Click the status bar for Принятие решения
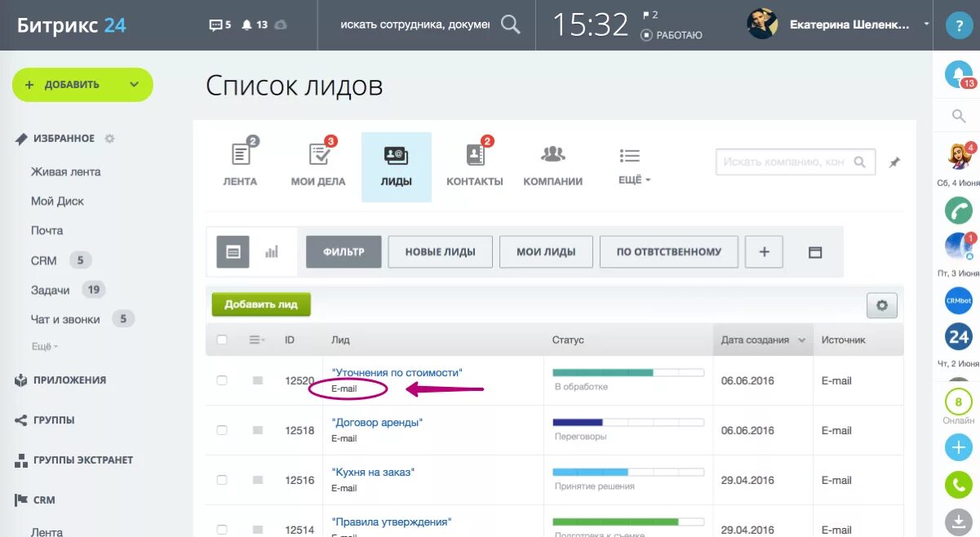 [x=628, y=472]
